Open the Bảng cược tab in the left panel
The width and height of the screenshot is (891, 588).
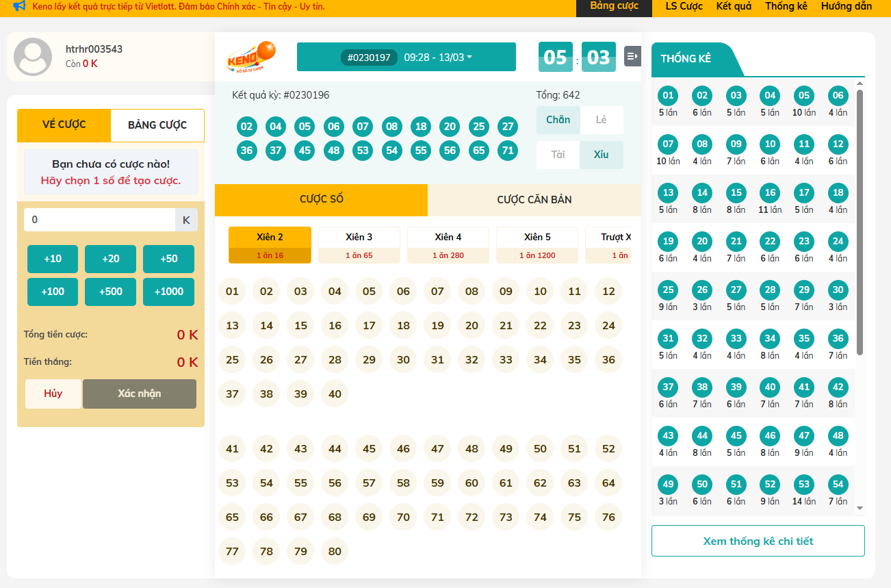click(157, 125)
